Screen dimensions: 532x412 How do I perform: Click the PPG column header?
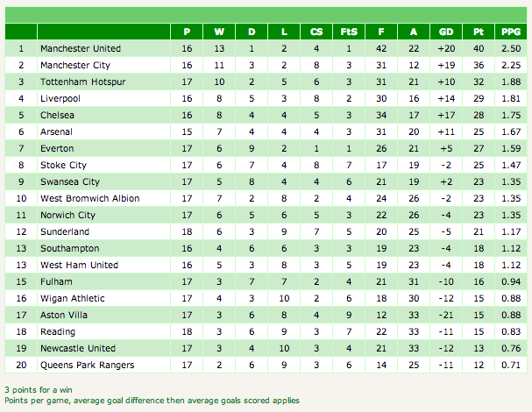(x=511, y=32)
